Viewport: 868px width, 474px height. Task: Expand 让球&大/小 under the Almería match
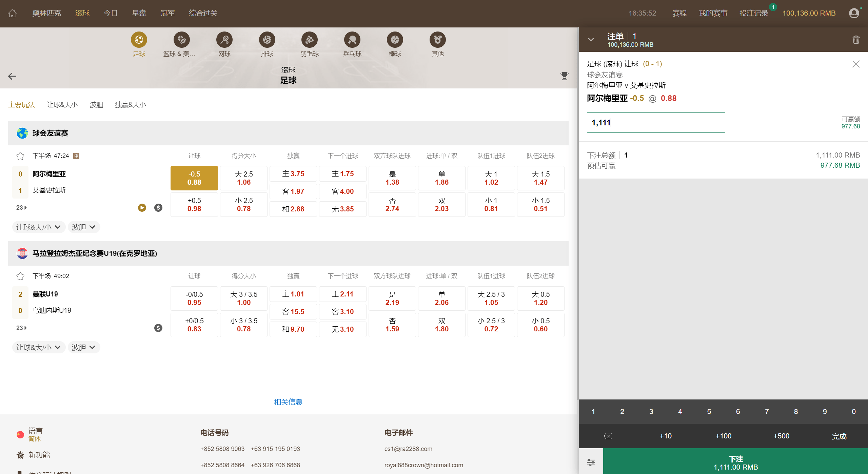(38, 227)
